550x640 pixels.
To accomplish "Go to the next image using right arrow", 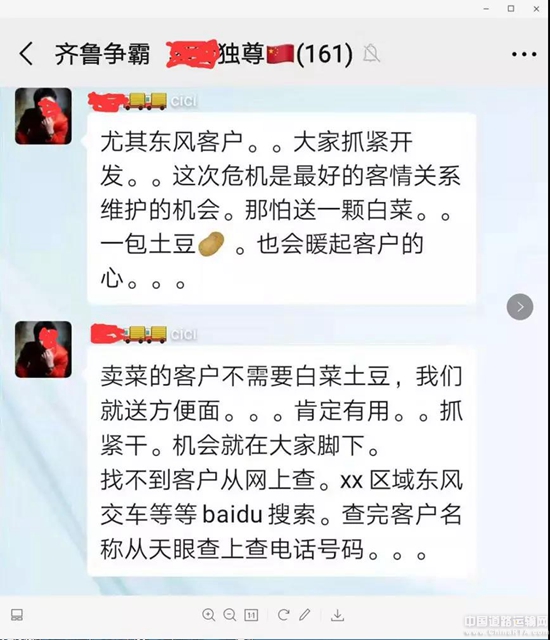I will point(520,307).
